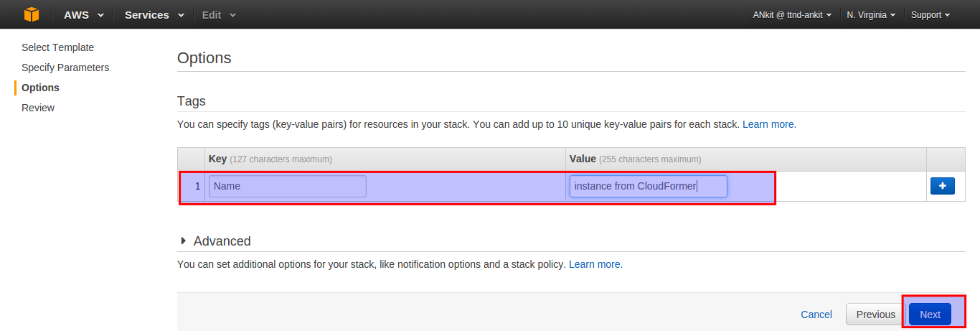
Task: Click the AWS orange cube logo
Action: pos(32,14)
